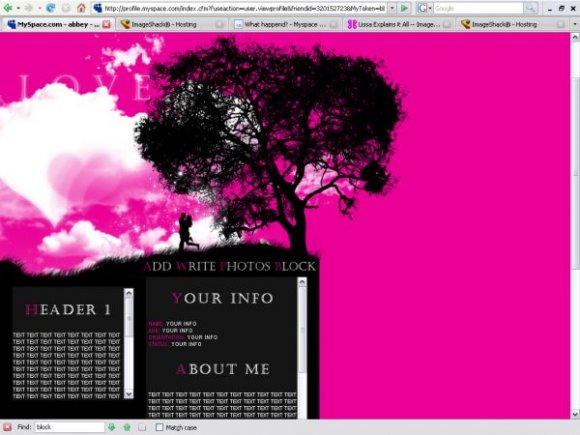Image resolution: width=580 pixels, height=435 pixels.
Task: Find next match with green down arrow
Action: (x=111, y=427)
